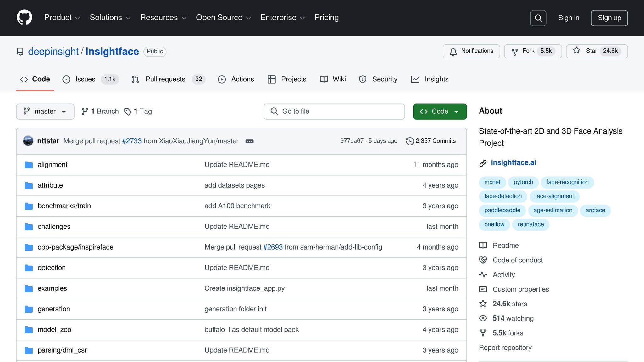644x362 pixels.
Task: Select the mxnet topic tag
Action: 492,182
